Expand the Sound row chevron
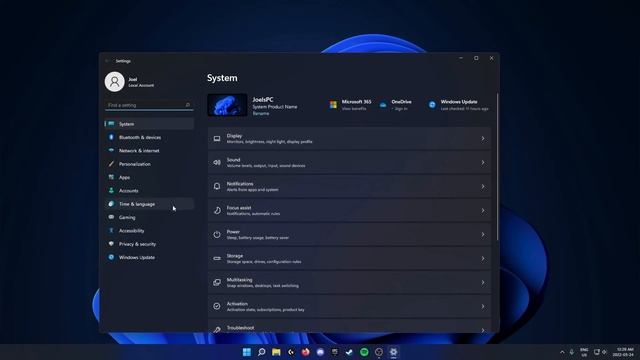Viewport: 640px width, 360px height. [x=483, y=162]
